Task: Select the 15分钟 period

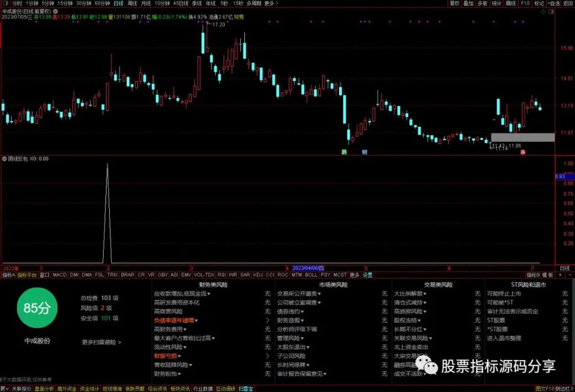Action: [x=65, y=3]
